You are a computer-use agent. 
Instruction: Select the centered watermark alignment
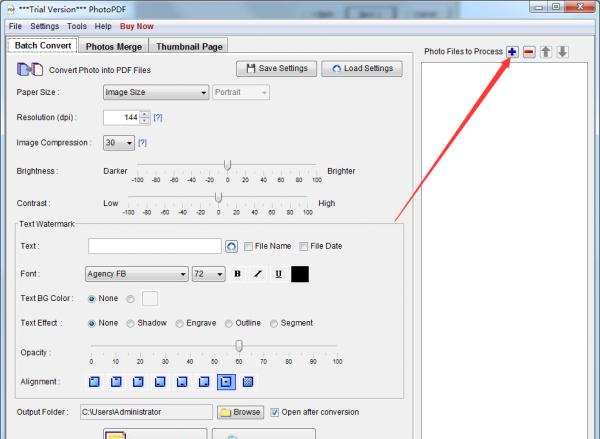[226, 382]
